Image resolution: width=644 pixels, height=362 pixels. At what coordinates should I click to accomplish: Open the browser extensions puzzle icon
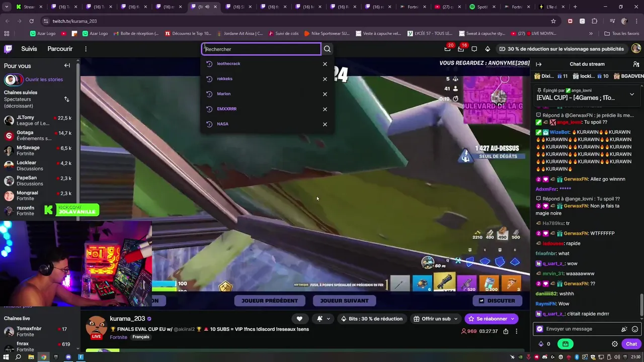(595, 21)
